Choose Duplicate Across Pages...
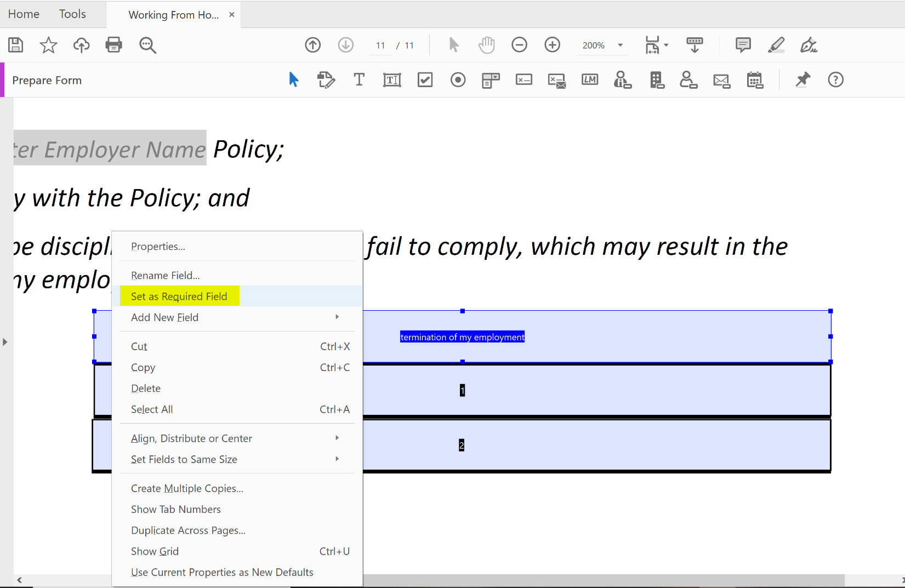Viewport: 905px width, 588px height. click(x=237, y=530)
